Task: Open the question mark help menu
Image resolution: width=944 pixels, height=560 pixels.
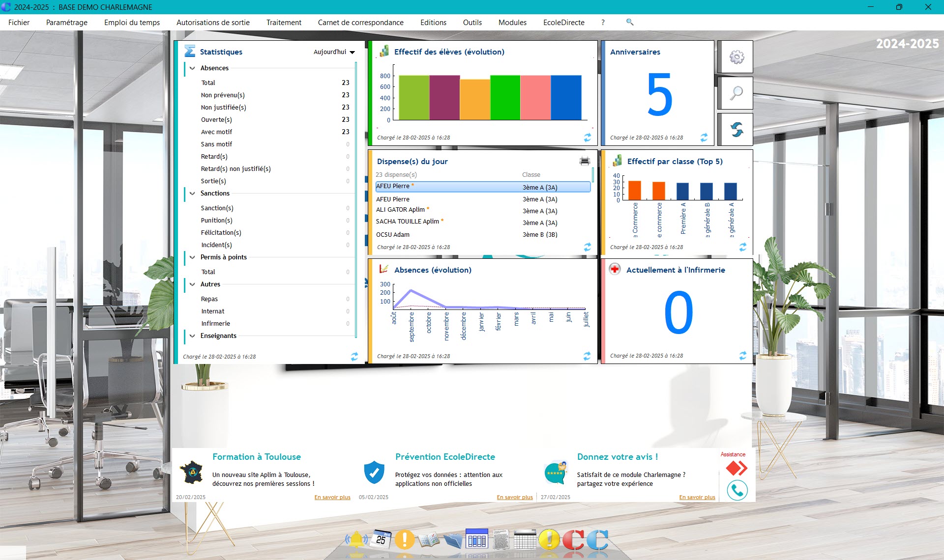Action: (x=603, y=23)
